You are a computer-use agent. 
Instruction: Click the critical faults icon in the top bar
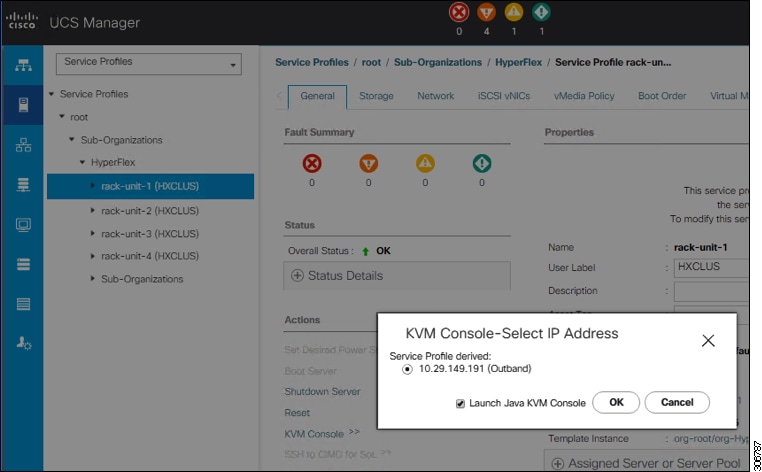point(459,12)
